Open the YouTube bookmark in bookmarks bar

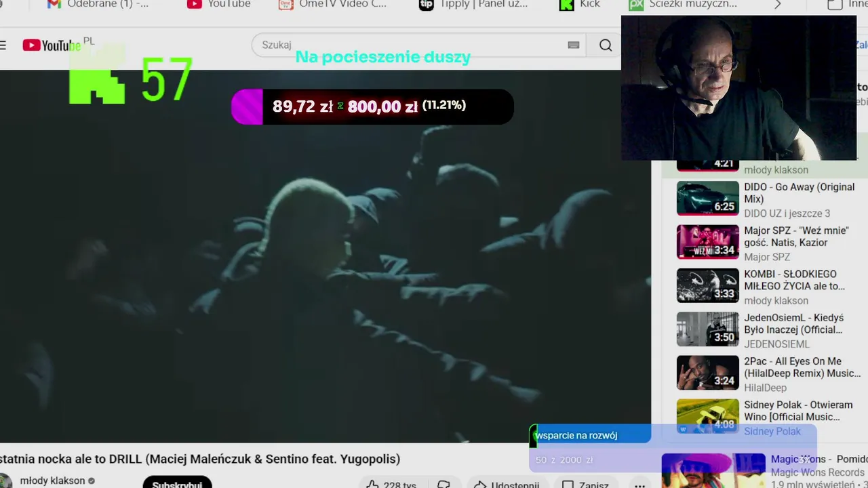[x=219, y=4]
